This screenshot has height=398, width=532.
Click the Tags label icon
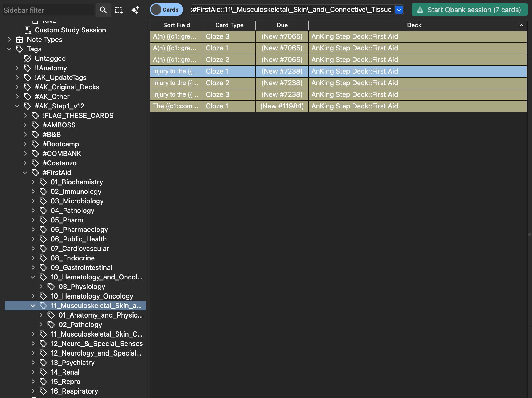tap(20, 49)
